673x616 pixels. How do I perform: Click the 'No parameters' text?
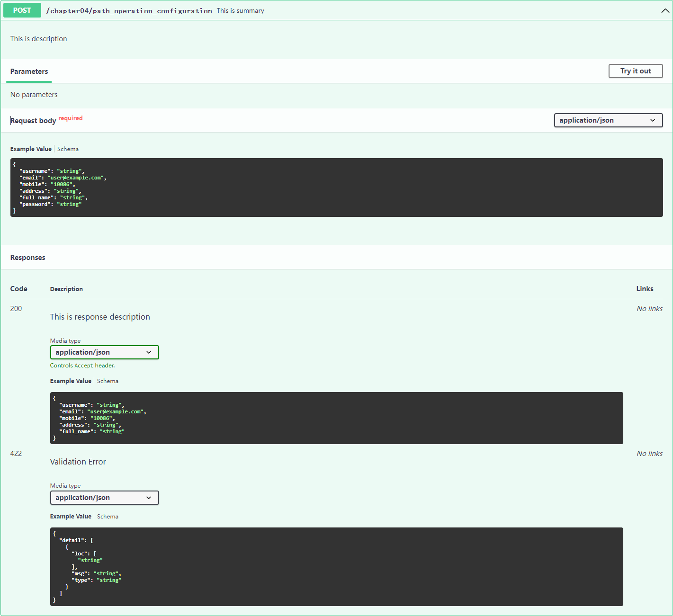(34, 95)
